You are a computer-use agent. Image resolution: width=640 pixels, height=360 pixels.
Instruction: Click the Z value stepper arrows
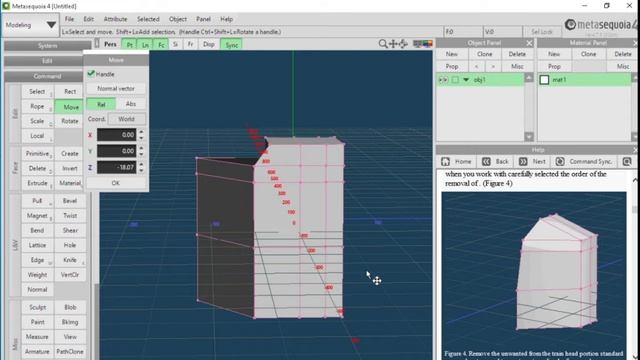(141, 167)
